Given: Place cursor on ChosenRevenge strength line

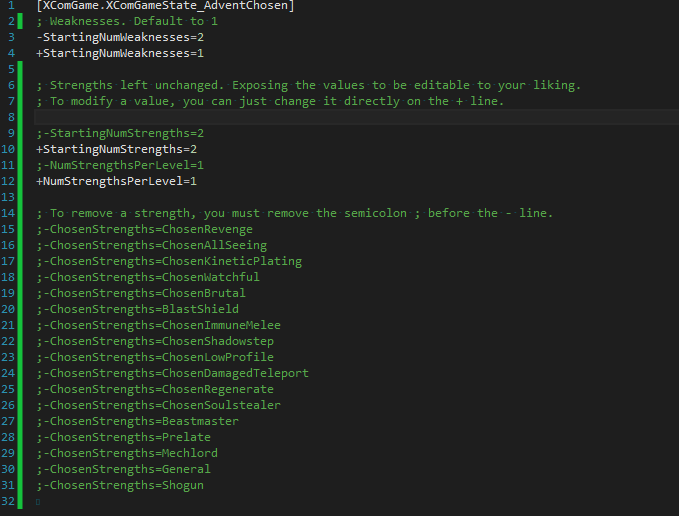Looking at the screenshot, I should [x=145, y=229].
